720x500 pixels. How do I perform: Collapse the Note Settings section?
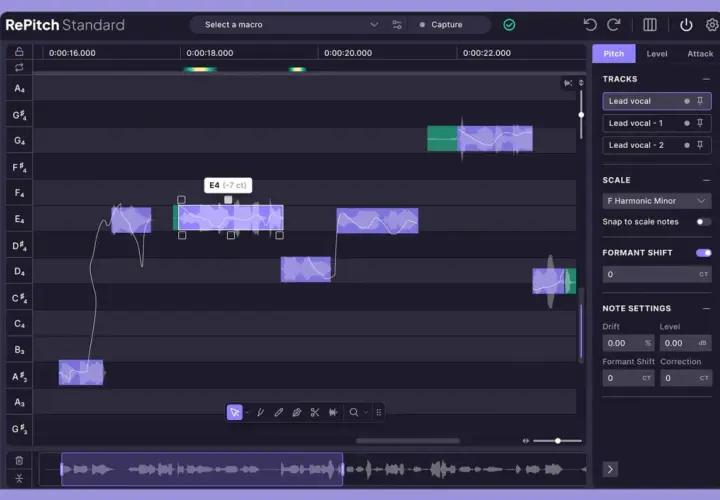tap(706, 309)
